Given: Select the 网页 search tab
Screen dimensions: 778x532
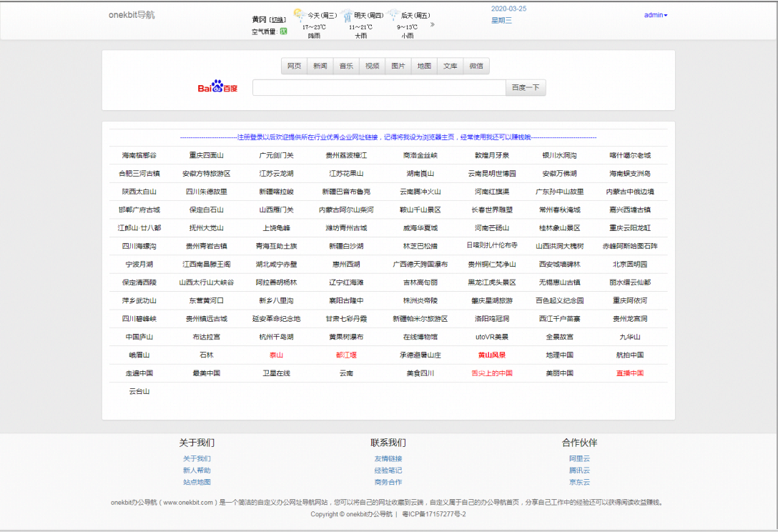Looking at the screenshot, I should [x=294, y=66].
